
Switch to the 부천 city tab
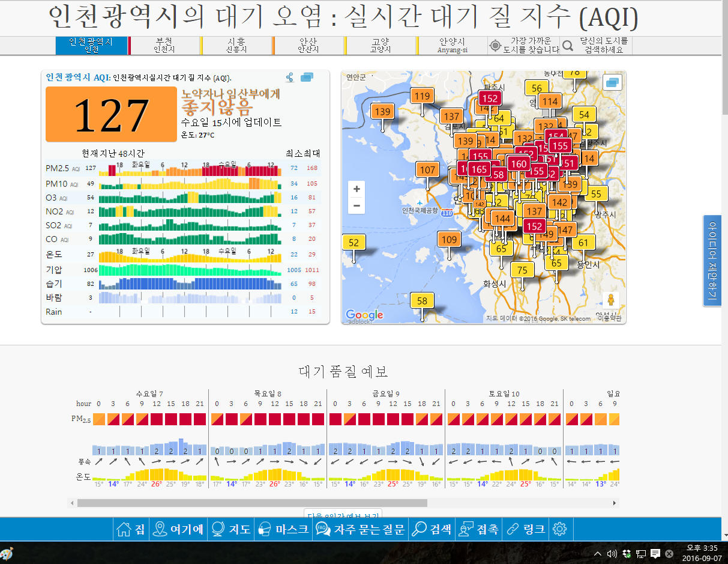click(164, 46)
